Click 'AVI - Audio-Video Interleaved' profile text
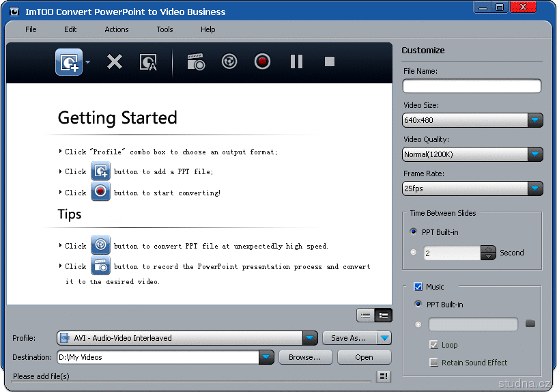 pos(123,338)
